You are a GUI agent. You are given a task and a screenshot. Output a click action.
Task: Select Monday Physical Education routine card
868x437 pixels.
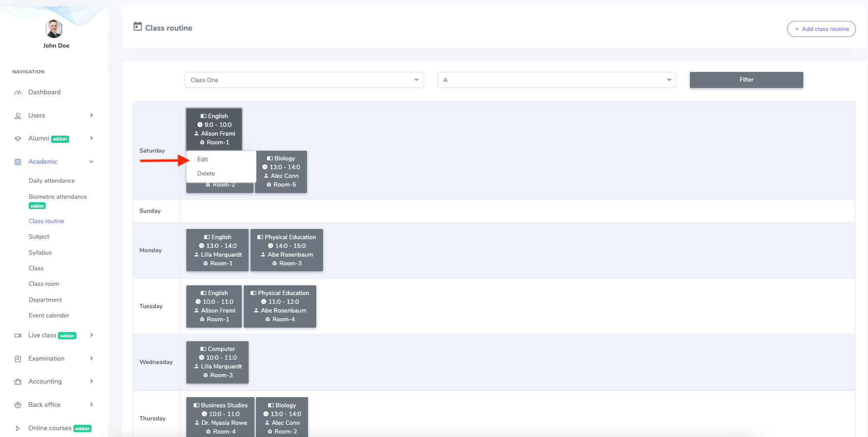(x=287, y=250)
